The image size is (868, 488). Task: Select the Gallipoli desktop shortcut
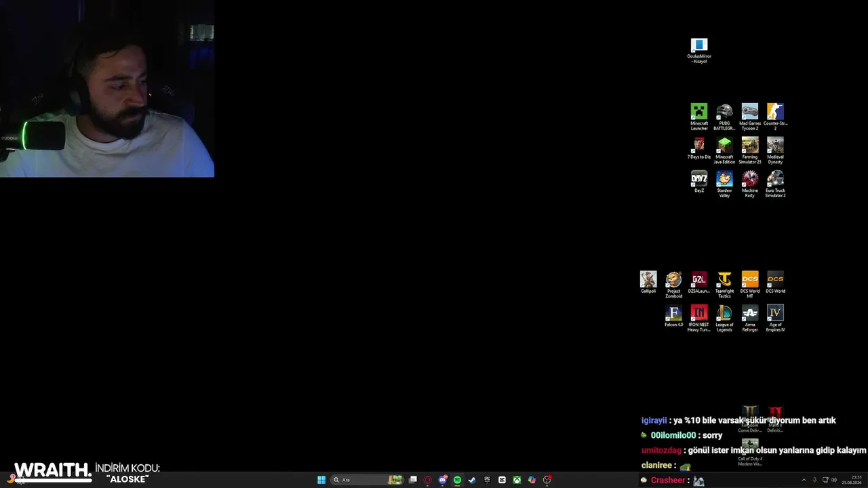[x=648, y=282]
